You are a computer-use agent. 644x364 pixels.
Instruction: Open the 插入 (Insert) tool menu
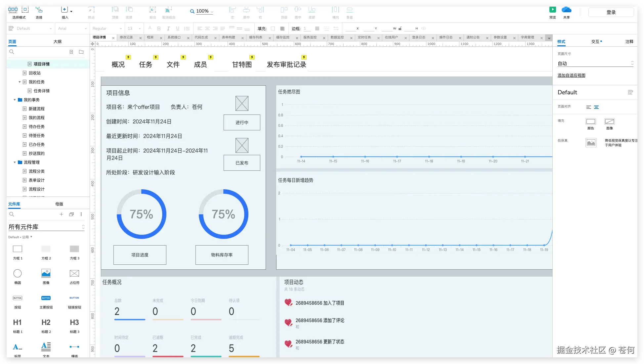(65, 10)
